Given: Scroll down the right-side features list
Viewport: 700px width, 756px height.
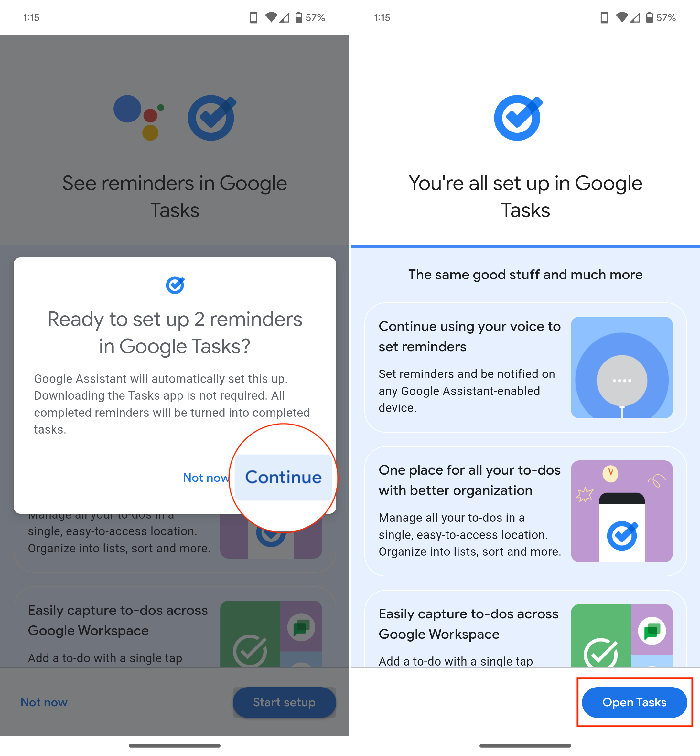Looking at the screenshot, I should [525, 461].
